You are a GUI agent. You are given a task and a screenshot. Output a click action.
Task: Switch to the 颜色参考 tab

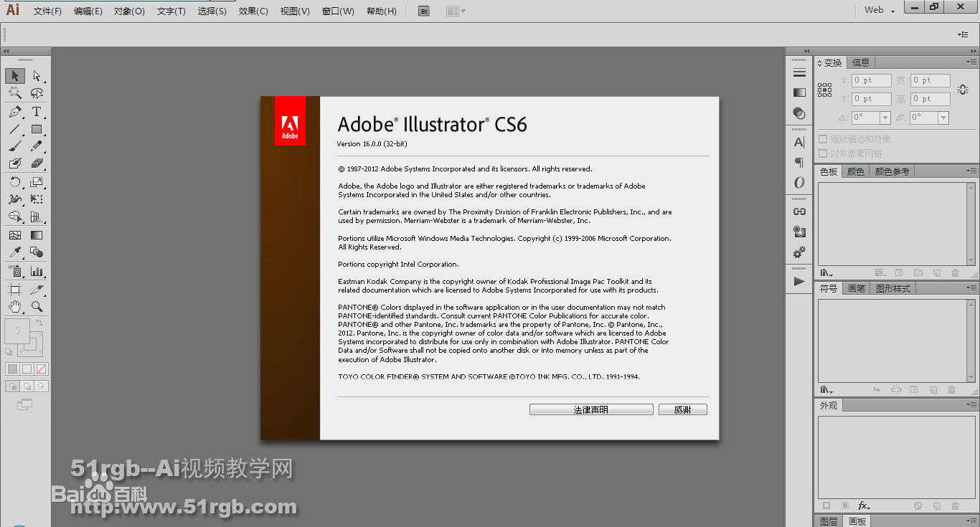coord(892,171)
